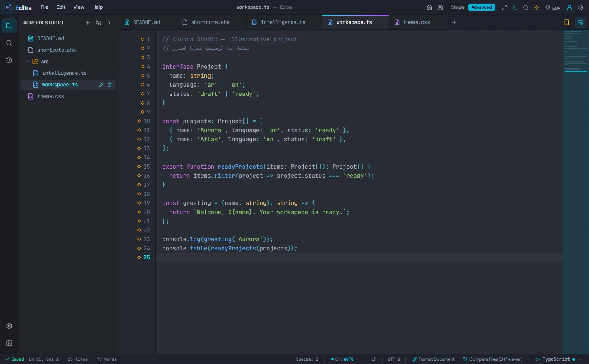
Task: Save file using the floppy disk icon
Action: click(440, 7)
